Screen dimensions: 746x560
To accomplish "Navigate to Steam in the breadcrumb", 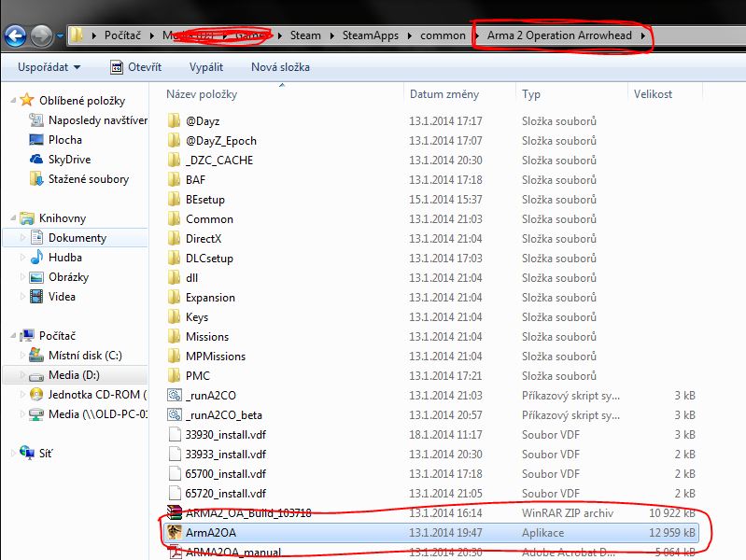I will coord(305,35).
